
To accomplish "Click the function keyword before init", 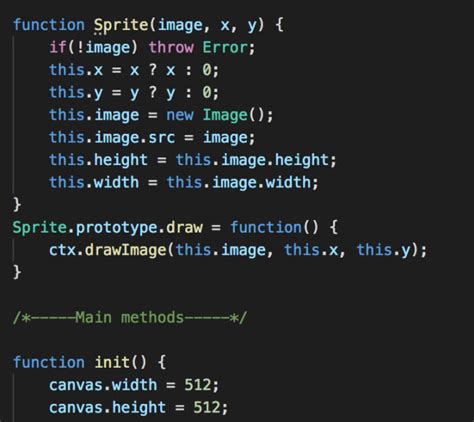I will click(x=49, y=362).
